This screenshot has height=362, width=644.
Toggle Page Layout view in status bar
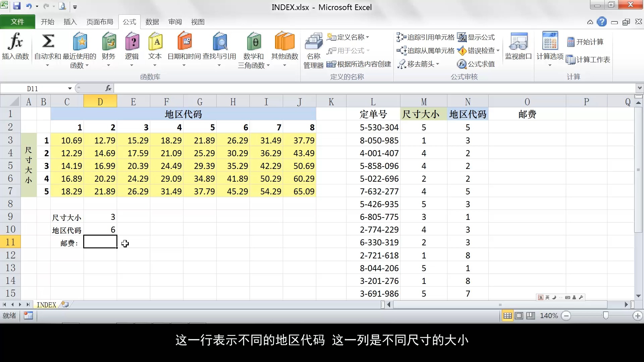[519, 315]
